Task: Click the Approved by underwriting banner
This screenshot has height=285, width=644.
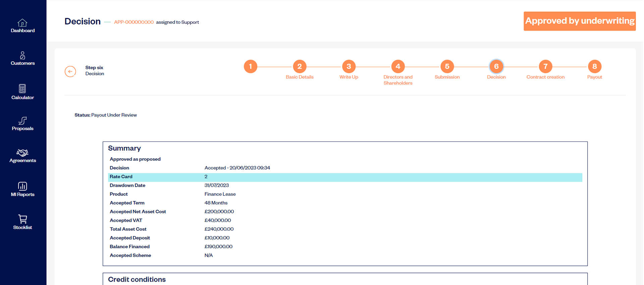Action: 579,21
